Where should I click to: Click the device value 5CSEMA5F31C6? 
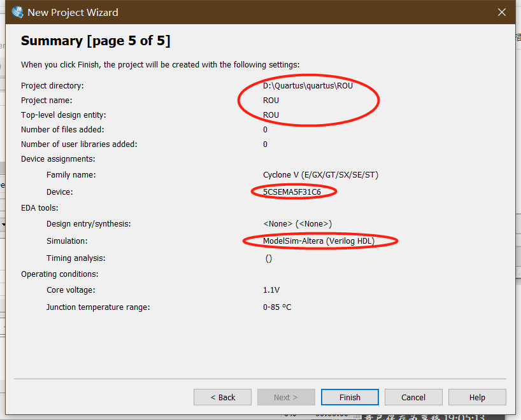(x=292, y=192)
